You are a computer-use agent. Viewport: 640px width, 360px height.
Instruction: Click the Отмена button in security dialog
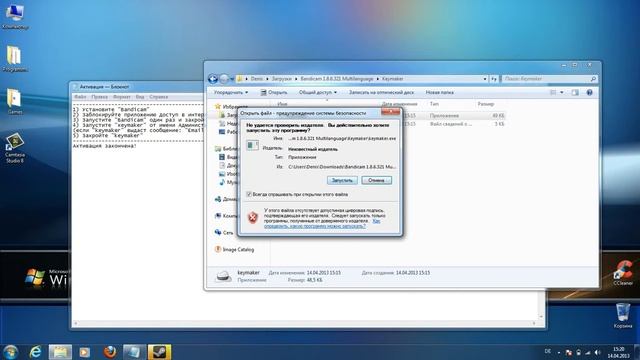pyautogui.click(x=376, y=180)
